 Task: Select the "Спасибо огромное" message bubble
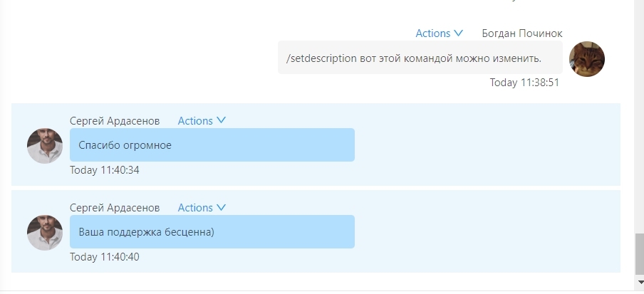pos(212,145)
